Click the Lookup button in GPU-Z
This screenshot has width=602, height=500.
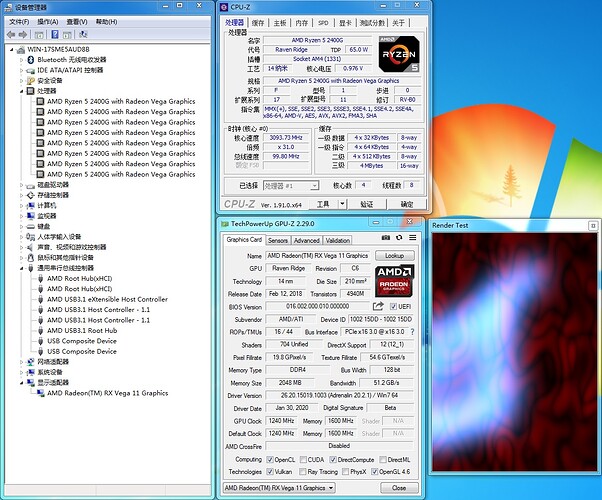coord(394,256)
